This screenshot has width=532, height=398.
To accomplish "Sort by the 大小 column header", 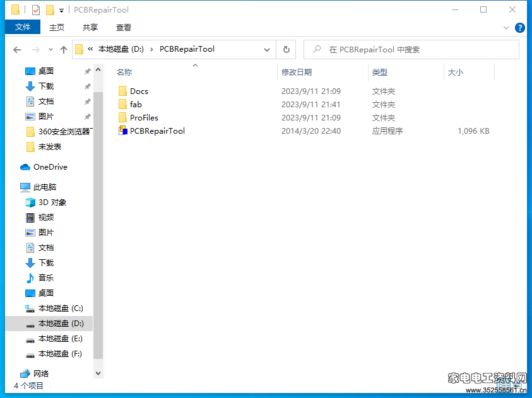I will 455,72.
